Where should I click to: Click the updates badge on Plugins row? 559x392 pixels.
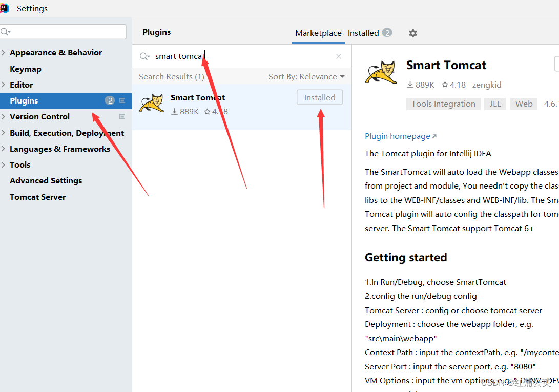point(110,100)
